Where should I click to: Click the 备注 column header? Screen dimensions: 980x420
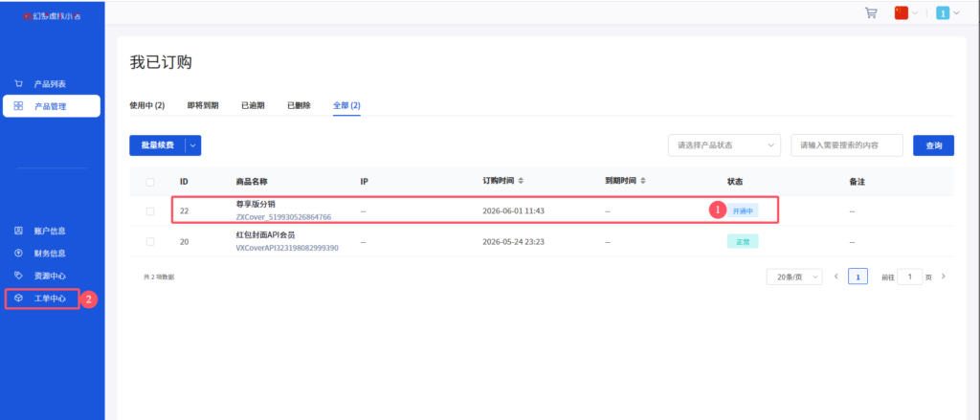tap(857, 181)
